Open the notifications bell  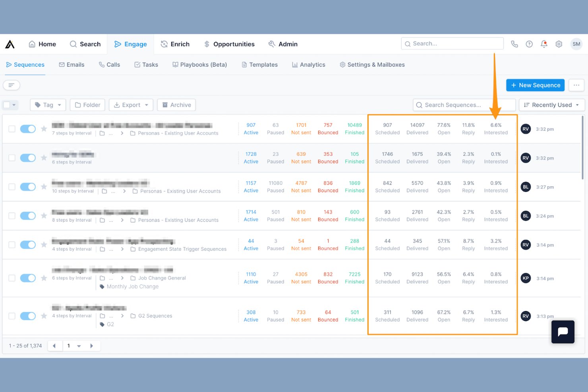pyautogui.click(x=544, y=44)
